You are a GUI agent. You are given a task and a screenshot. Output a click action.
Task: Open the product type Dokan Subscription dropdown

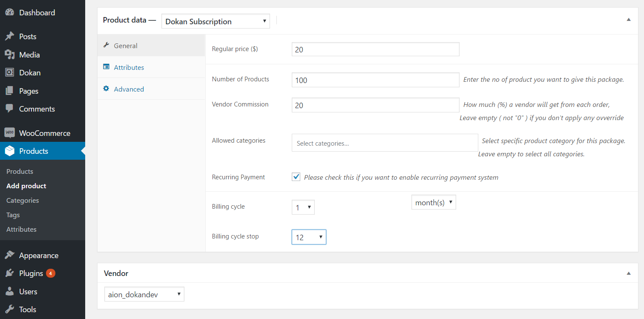tap(216, 21)
